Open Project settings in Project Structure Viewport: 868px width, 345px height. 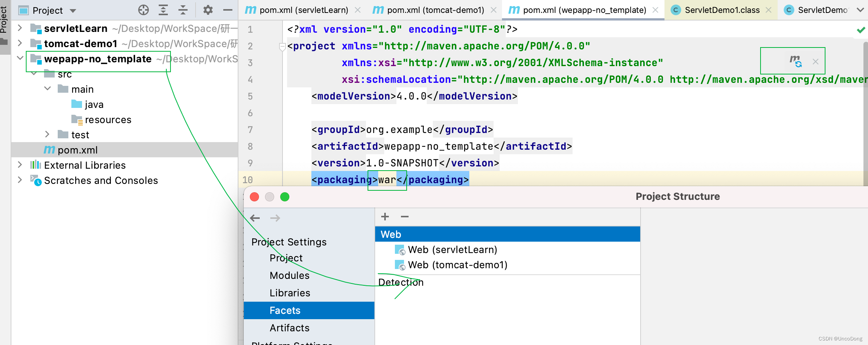286,258
